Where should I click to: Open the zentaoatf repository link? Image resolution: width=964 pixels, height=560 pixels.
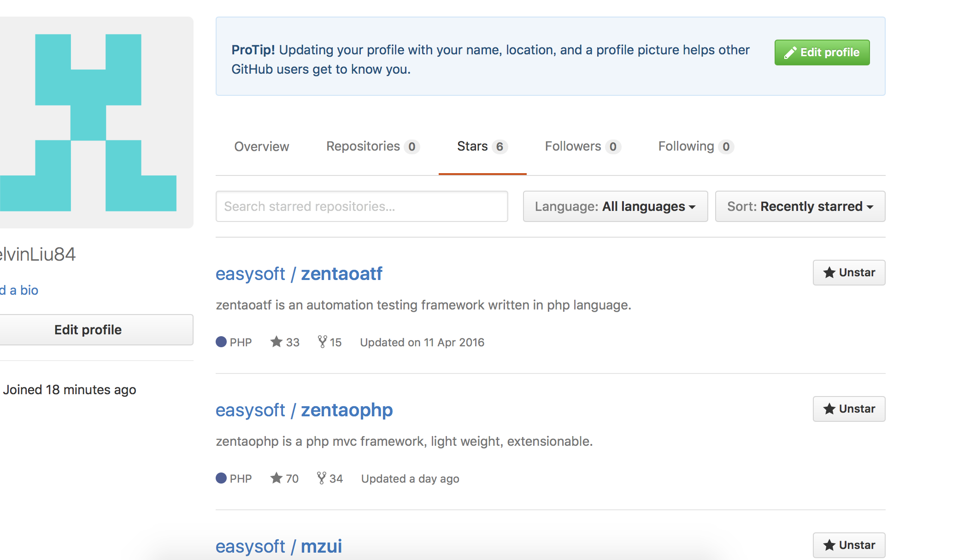(341, 274)
